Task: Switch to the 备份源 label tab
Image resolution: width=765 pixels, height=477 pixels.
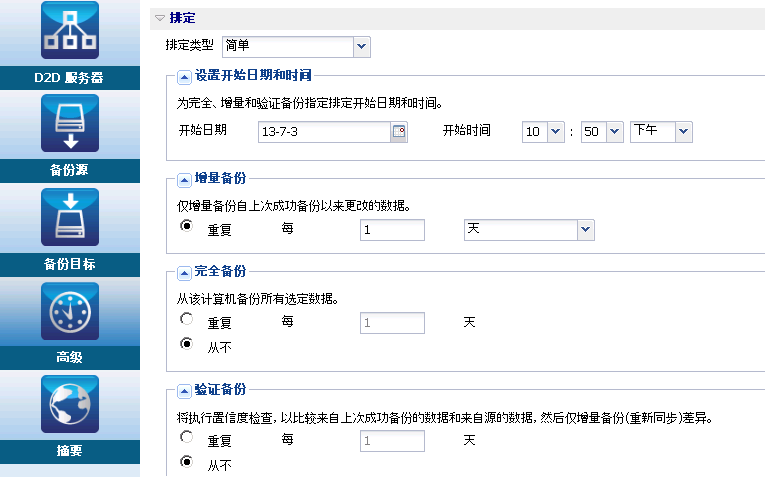Action: point(70,170)
